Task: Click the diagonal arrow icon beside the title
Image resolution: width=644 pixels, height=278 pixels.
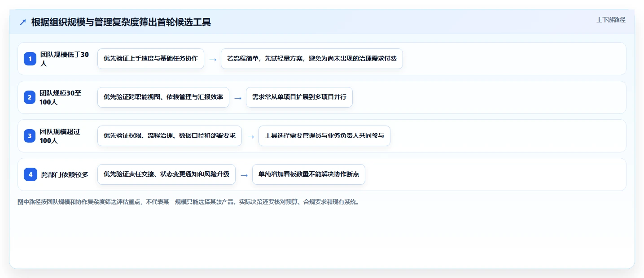Action: (23, 22)
